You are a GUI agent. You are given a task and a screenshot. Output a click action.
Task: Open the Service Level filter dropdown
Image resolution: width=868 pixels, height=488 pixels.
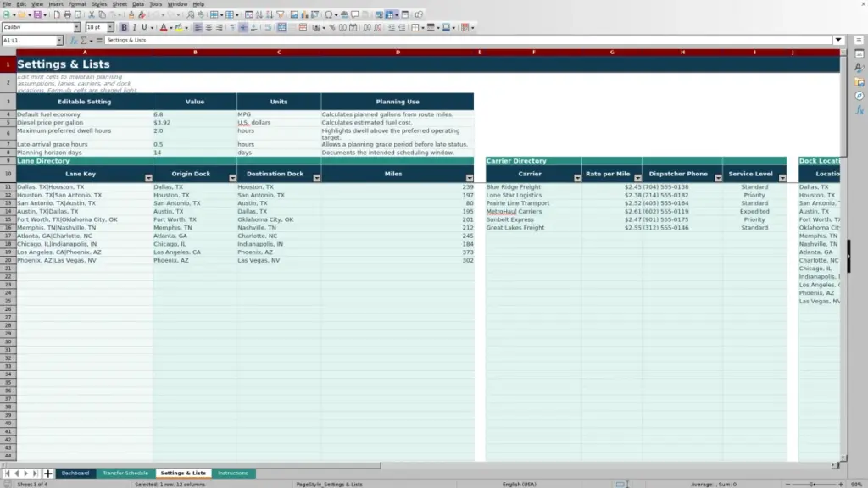782,178
